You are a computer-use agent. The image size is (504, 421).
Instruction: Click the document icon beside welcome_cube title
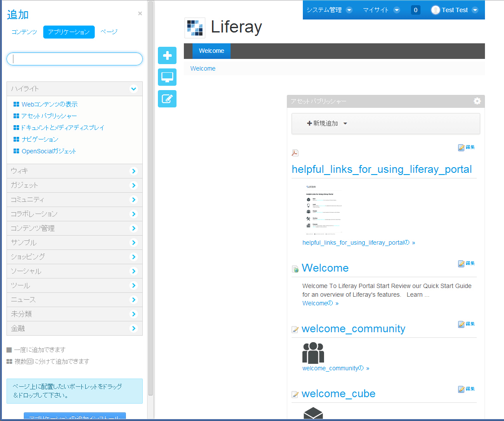295,394
